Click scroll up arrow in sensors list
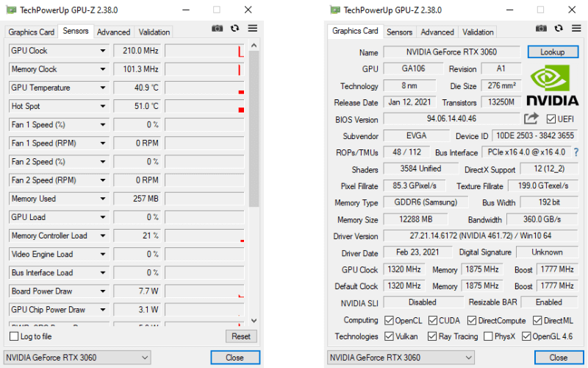The image size is (588, 368). coord(254,46)
